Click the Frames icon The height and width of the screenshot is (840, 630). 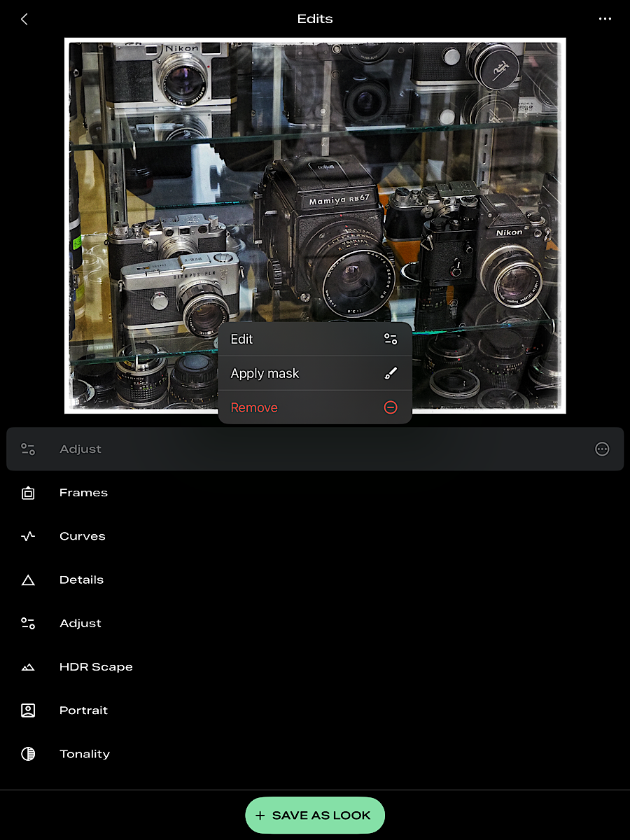tap(28, 493)
